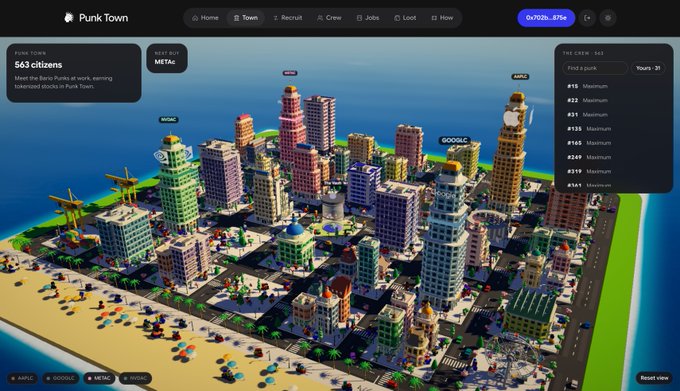
Task: Select punk #165 in the crew list
Action: coord(614,143)
